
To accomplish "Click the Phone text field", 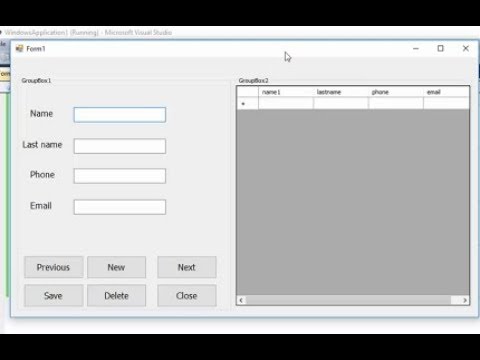I will tap(120, 176).
